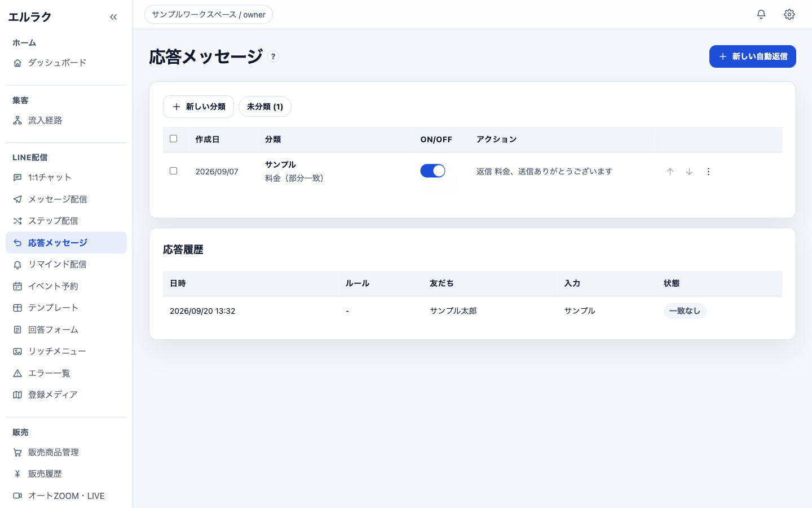The width and height of the screenshot is (812, 508).
Task: Click the 回答フォーム form icon
Action: point(17,330)
